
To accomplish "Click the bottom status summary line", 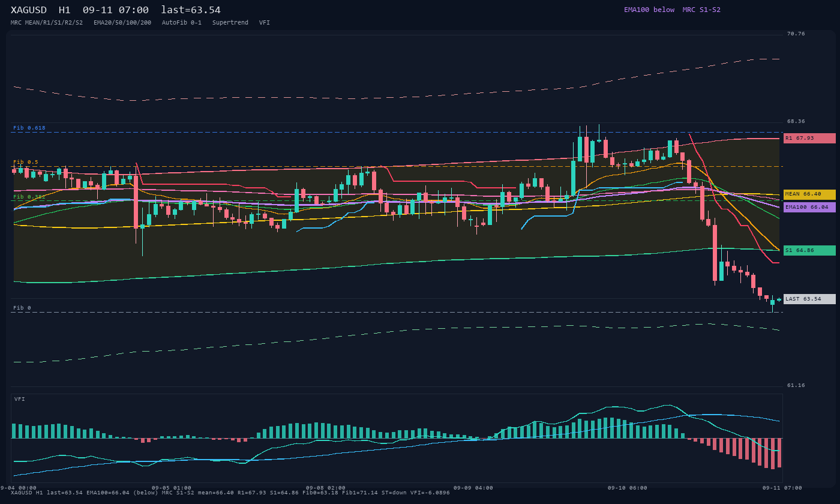I will [x=230, y=493].
